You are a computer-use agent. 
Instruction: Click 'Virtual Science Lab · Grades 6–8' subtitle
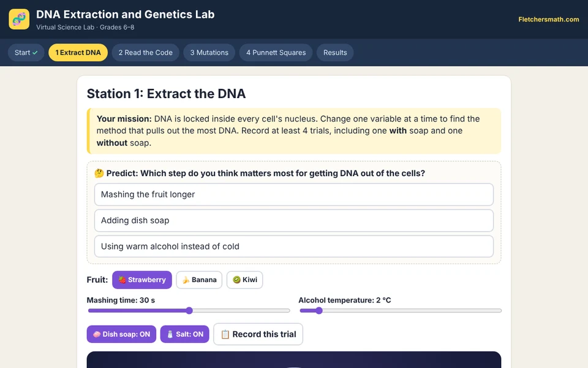pos(85,27)
